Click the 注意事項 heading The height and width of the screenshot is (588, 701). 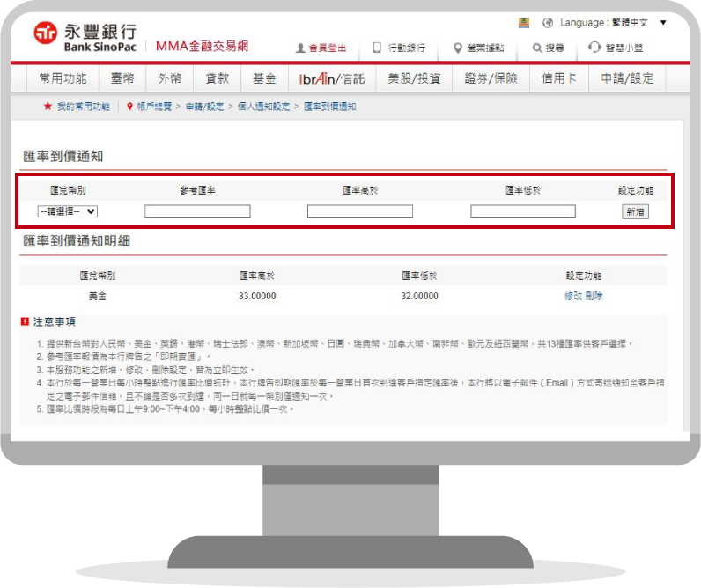pos(54,321)
